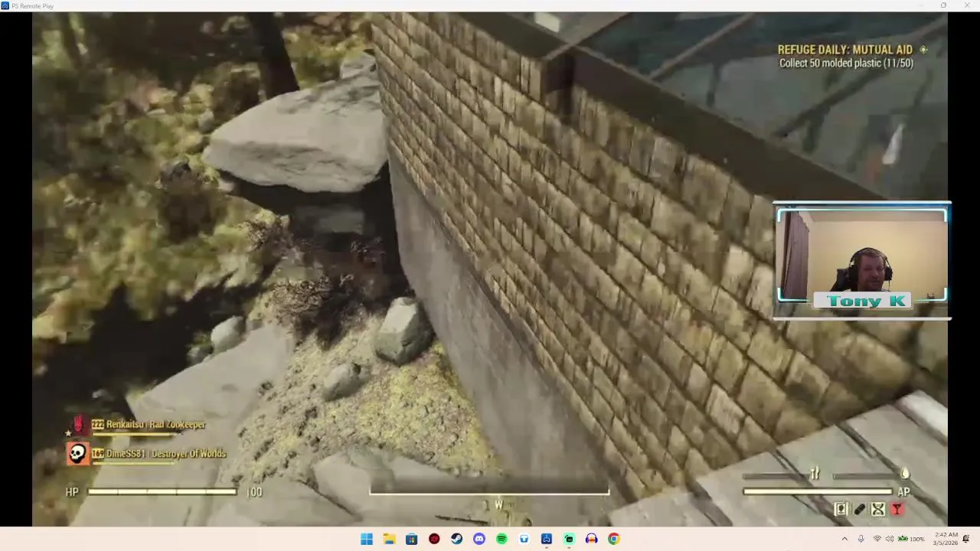
Task: Open the green Streamlabs taskbar icon
Action: point(569,539)
